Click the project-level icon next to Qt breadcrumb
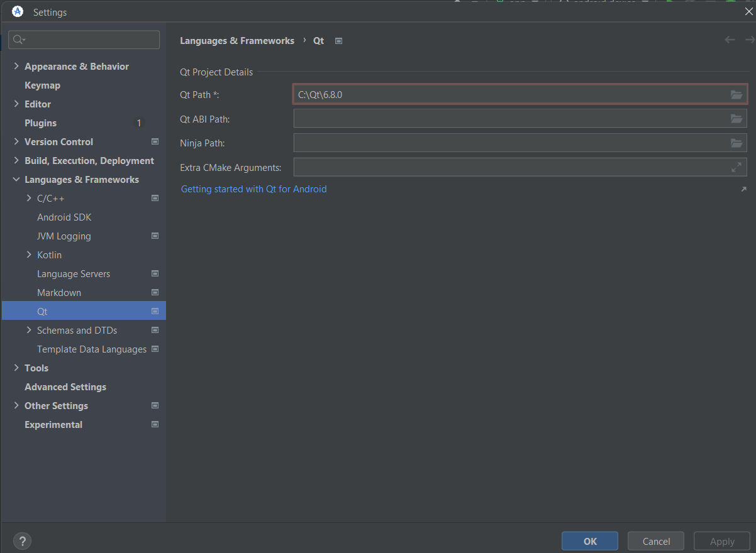Screen dimensions: 756x553 pyautogui.click(x=339, y=41)
